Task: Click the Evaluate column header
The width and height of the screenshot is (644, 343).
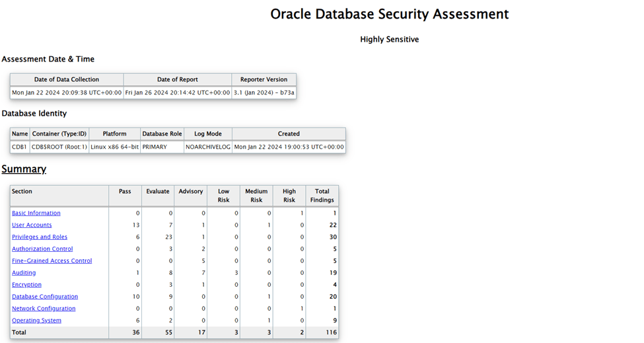Action: click(158, 192)
